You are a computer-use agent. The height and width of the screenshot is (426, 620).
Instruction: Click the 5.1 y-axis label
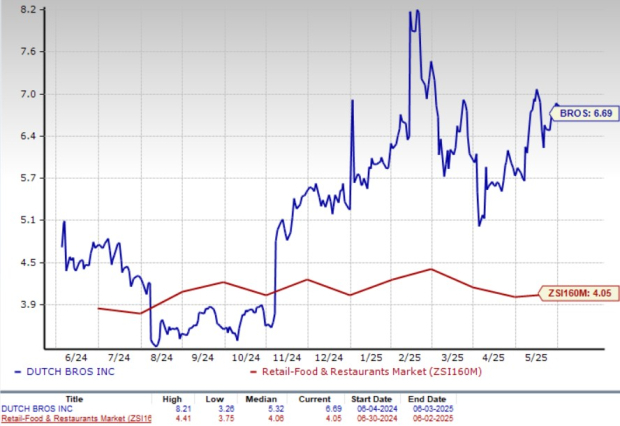point(28,220)
